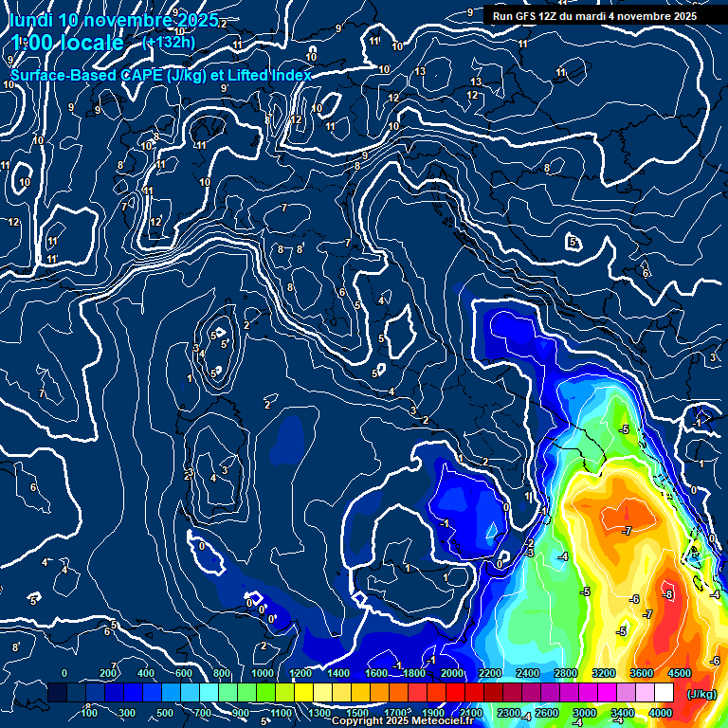728x728 pixels.
Task: Click the '-8' lifted index value on map
Action: click(667, 594)
